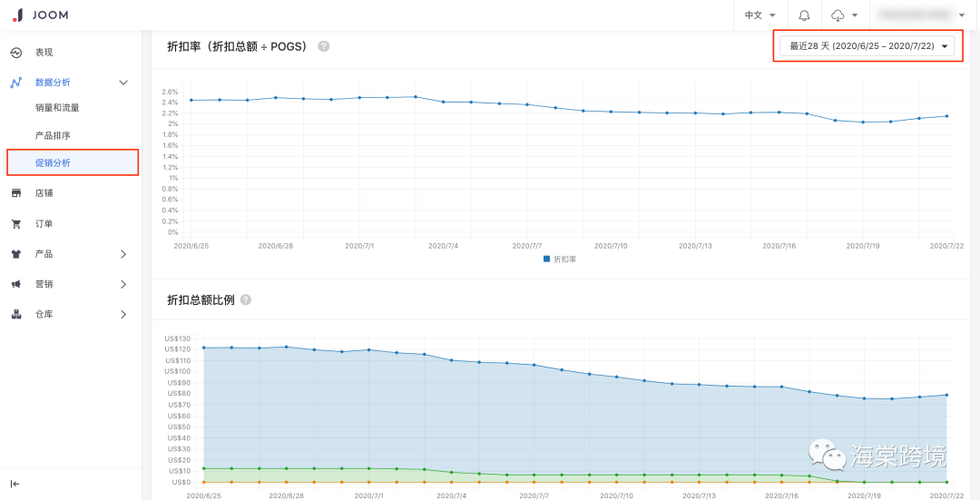This screenshot has width=980, height=500.
Task: Click the 2.6% y-axis label
Action: tap(170, 92)
